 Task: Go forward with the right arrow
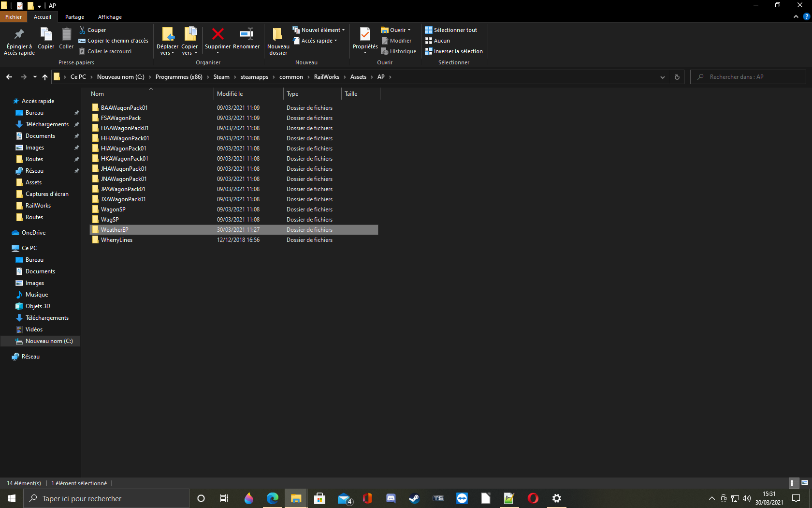(x=23, y=77)
